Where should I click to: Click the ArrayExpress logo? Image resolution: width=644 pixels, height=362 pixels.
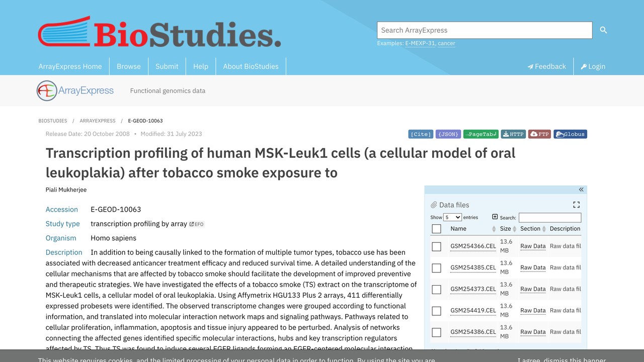tap(75, 90)
